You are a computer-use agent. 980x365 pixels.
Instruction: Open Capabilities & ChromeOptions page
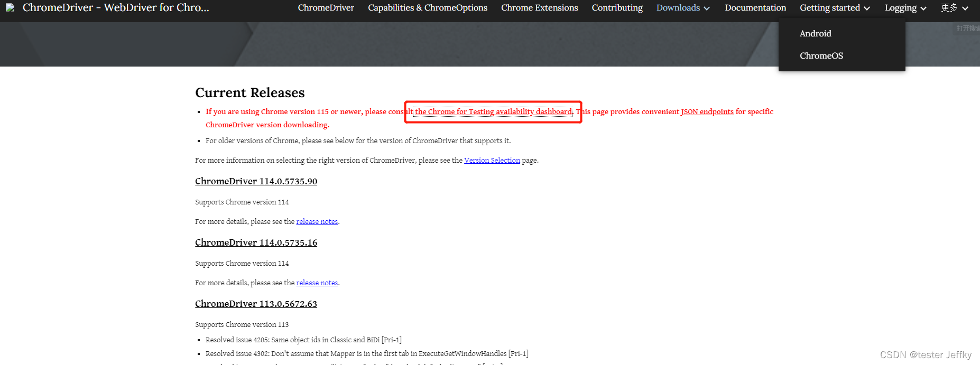(x=428, y=8)
